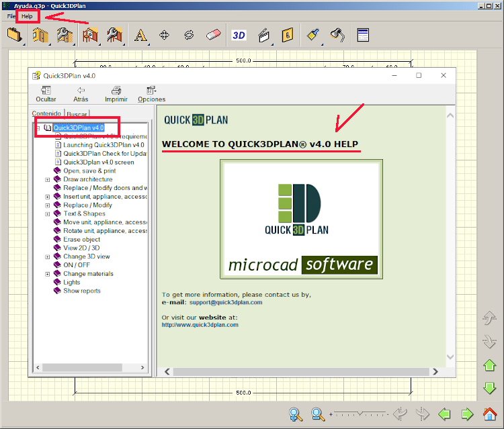504x429 pixels.
Task: Click the zoom in magnifier icon
Action: [296, 414]
